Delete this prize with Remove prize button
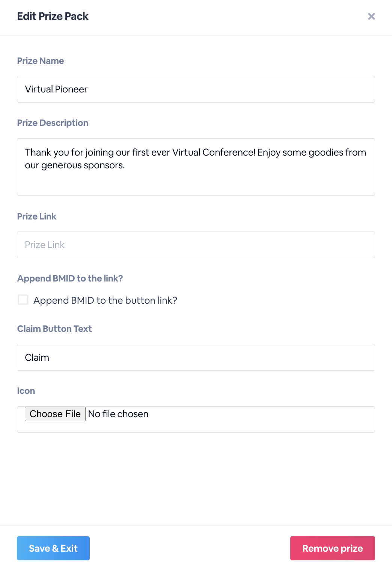 pyautogui.click(x=333, y=548)
